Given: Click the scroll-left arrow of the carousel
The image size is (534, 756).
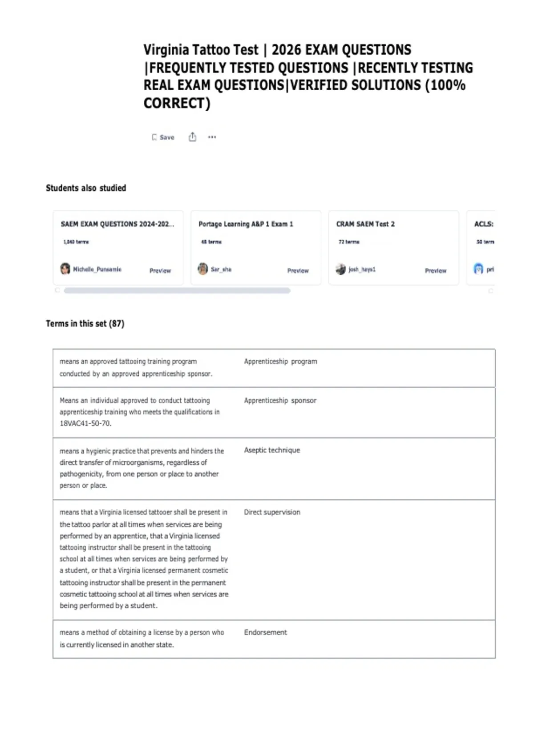Looking at the screenshot, I should pos(57,290).
